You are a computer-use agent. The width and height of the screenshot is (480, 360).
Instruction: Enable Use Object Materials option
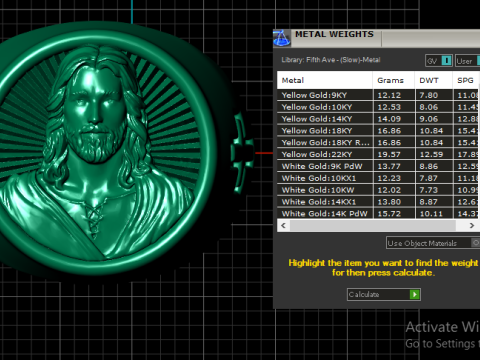click(x=433, y=243)
